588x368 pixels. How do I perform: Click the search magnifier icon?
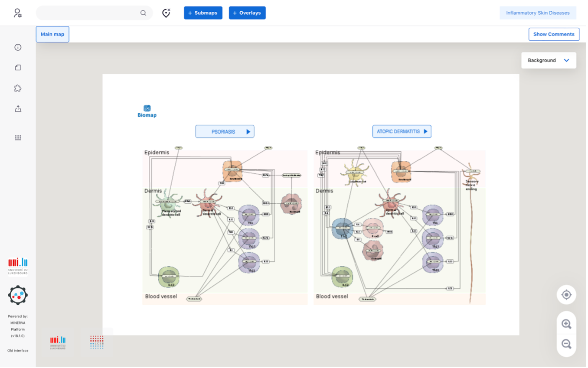[x=143, y=13]
